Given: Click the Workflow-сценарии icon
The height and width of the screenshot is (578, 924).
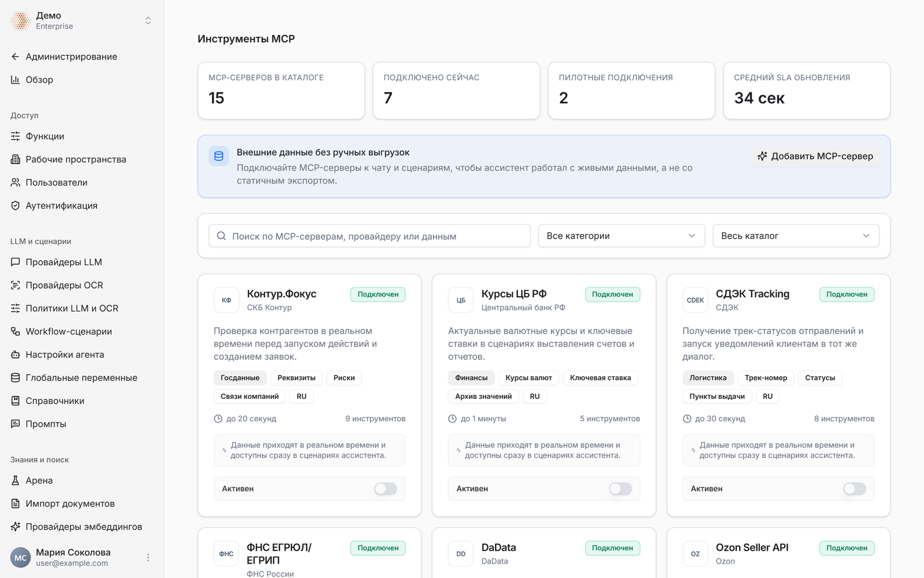Looking at the screenshot, I should [x=16, y=332].
